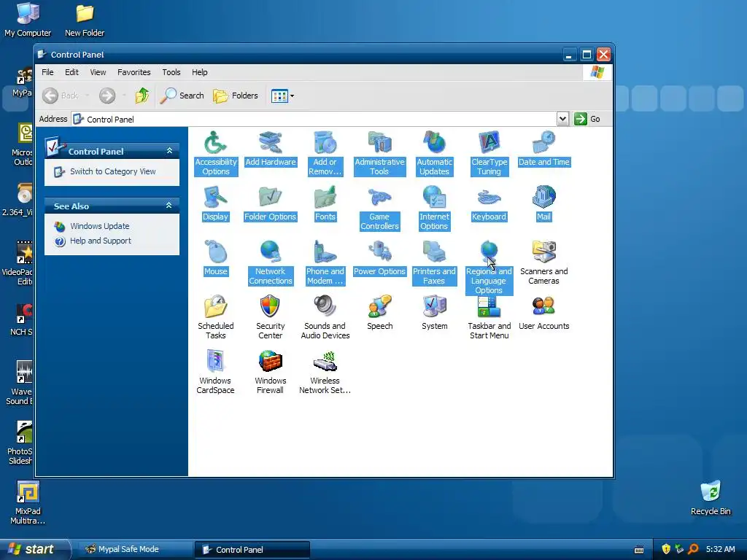Open the File menu
747x560 pixels.
click(x=47, y=72)
